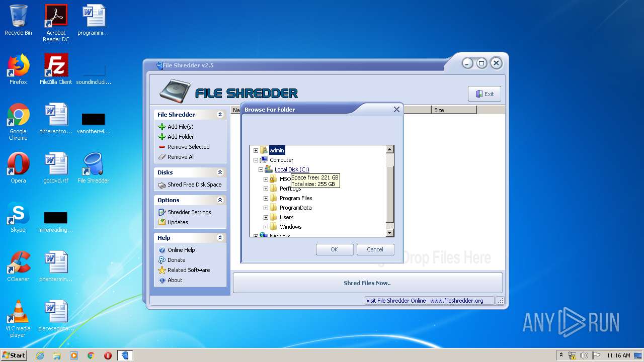Open FileZilla Client desktop shortcut
644x362 pixels.
(56, 69)
